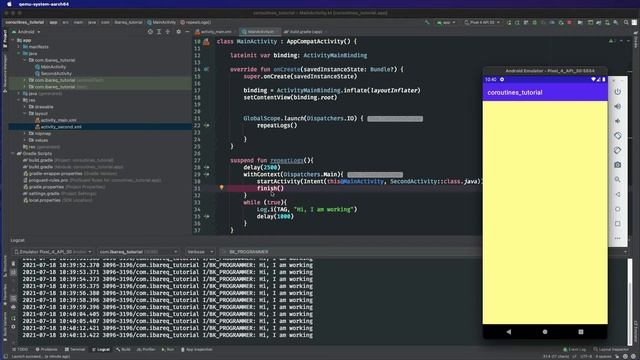Tap Android recents button in navigation bar
Viewport: 640px width, 360px height.
581,332
